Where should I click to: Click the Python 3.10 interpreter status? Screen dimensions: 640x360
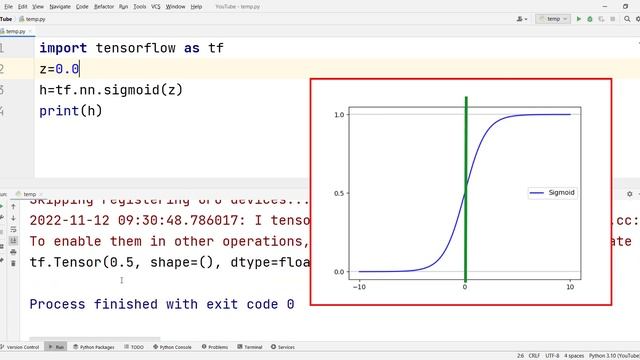pyautogui.click(x=614, y=356)
